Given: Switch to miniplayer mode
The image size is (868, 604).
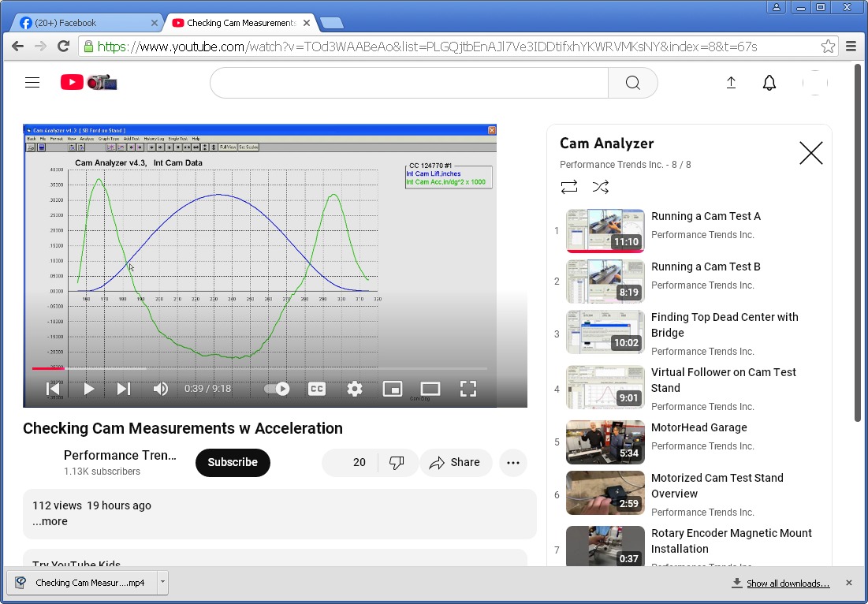Looking at the screenshot, I should pyautogui.click(x=393, y=389).
